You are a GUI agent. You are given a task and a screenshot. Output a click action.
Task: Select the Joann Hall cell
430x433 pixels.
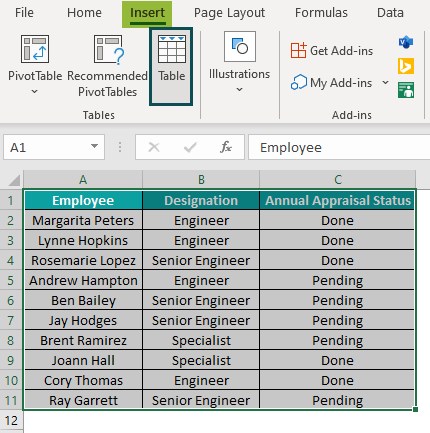pyautogui.click(x=83, y=360)
